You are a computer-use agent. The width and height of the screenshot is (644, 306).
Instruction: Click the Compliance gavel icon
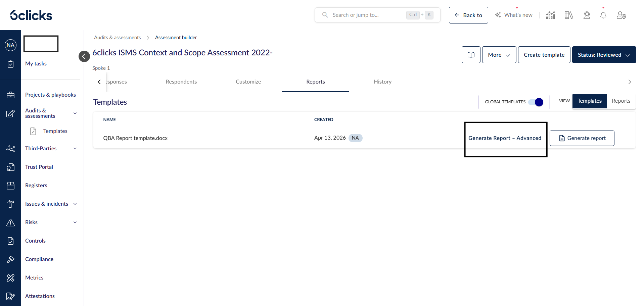(10, 259)
